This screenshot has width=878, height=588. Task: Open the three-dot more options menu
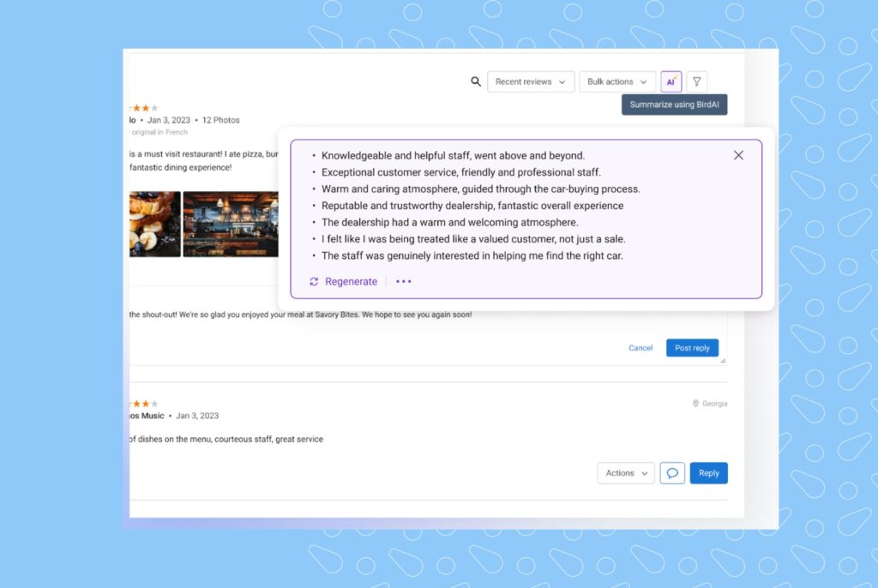point(404,282)
